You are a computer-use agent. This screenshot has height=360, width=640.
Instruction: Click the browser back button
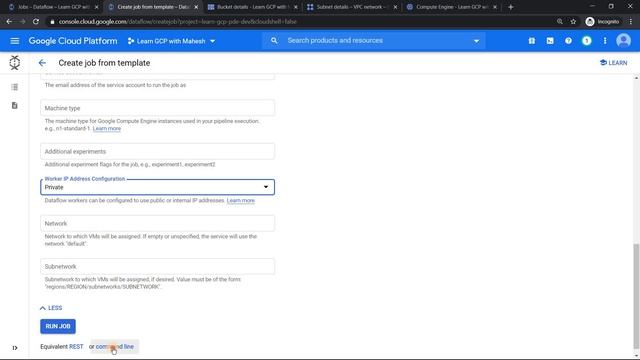point(9,22)
